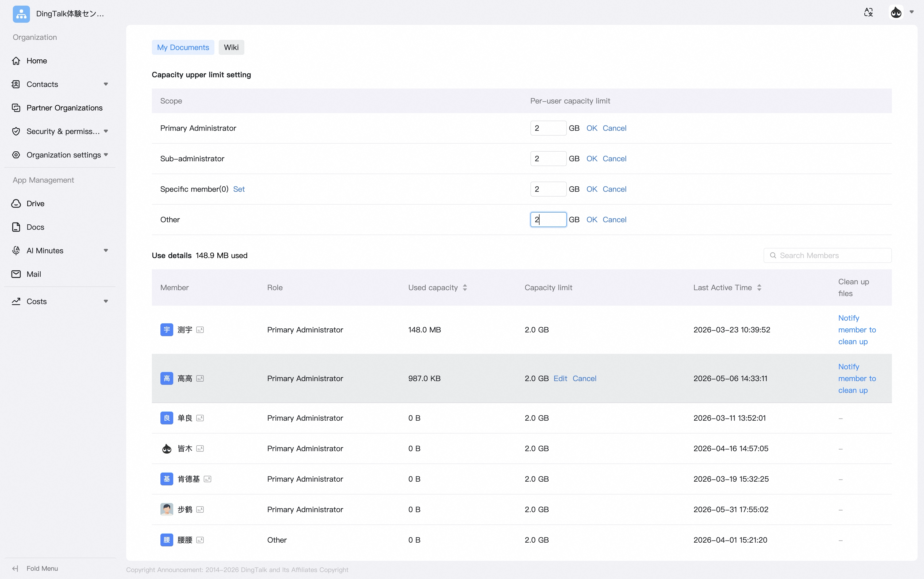Screen dimensions: 924x579
Task: Click the Search Members field
Action: click(x=827, y=255)
